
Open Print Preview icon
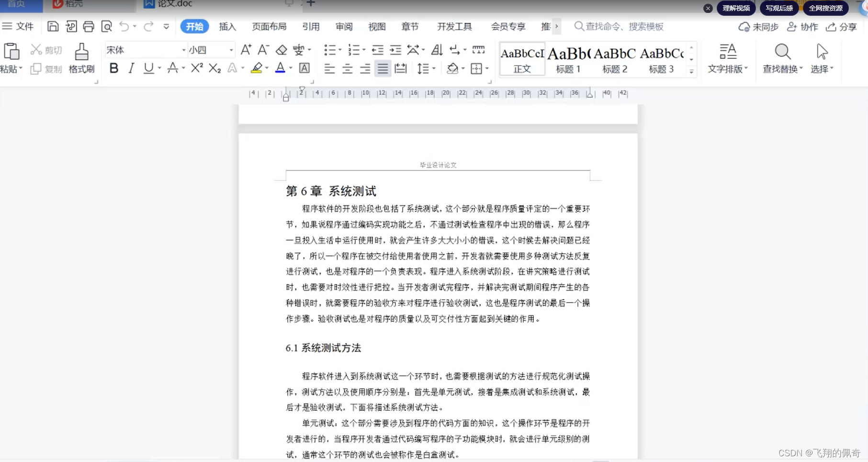(x=107, y=27)
